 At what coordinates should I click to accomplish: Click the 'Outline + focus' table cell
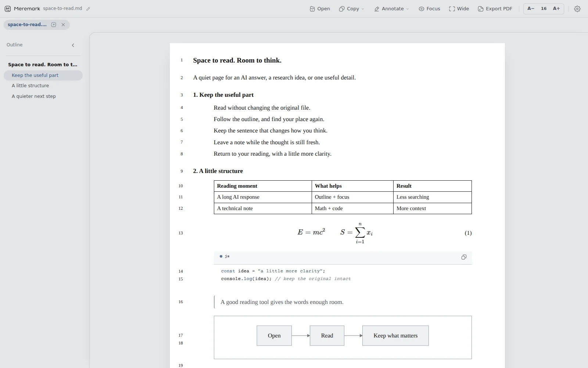[x=352, y=197]
